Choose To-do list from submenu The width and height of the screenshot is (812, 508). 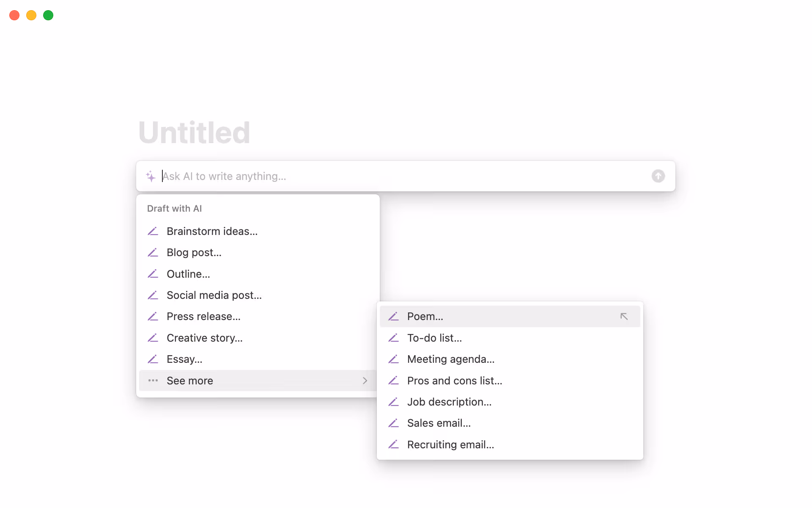pyautogui.click(x=510, y=338)
